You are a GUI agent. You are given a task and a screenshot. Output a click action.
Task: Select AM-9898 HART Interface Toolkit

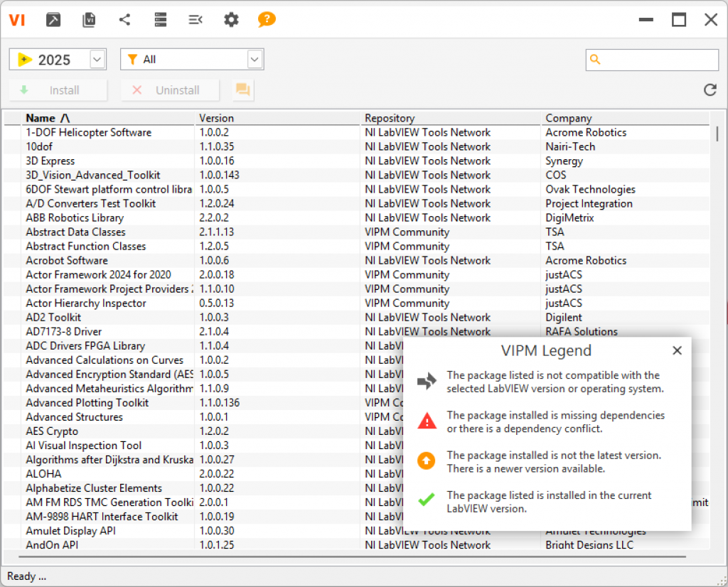pos(204,517)
